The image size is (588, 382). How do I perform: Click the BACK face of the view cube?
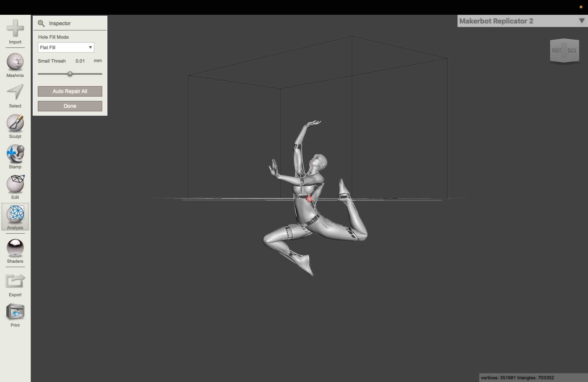[572, 51]
